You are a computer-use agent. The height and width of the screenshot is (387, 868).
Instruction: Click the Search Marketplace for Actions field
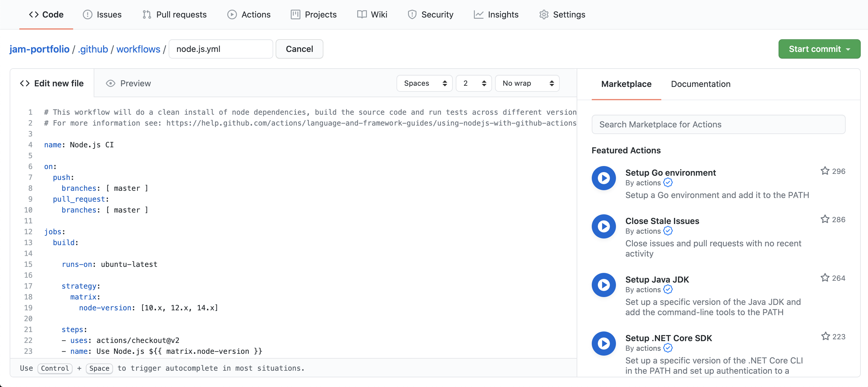(718, 124)
